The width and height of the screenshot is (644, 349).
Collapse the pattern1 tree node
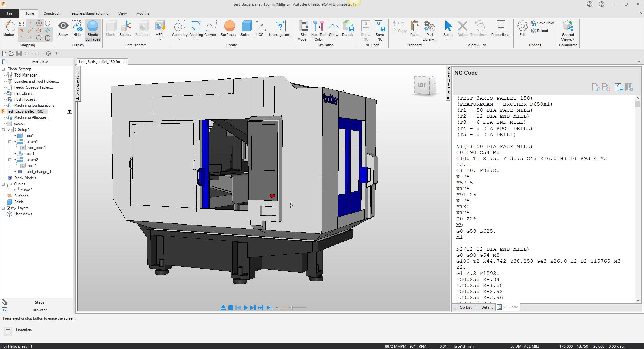coord(10,142)
